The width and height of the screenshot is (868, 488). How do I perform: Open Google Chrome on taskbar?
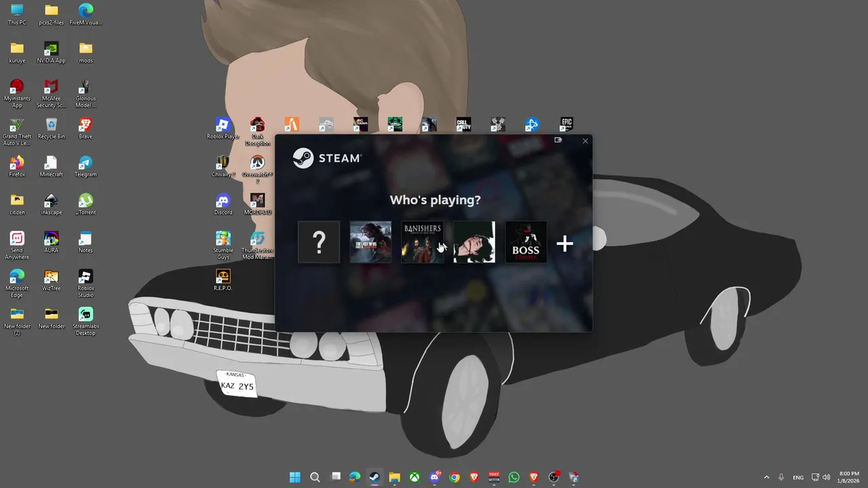454,477
